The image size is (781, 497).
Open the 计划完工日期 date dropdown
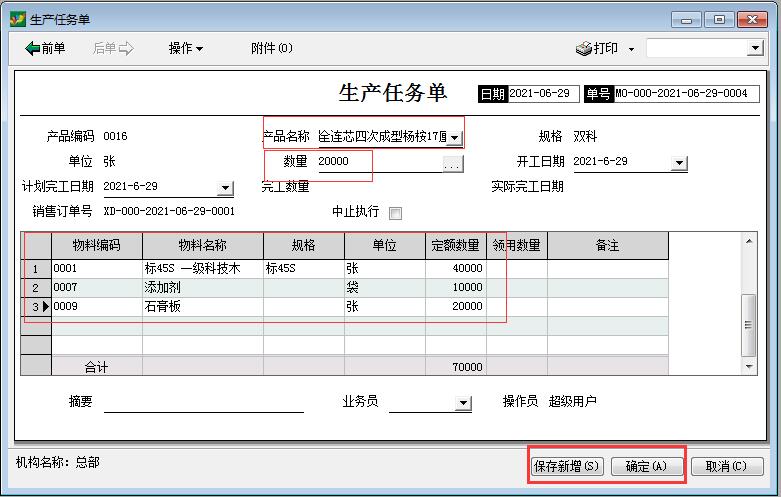coord(225,188)
